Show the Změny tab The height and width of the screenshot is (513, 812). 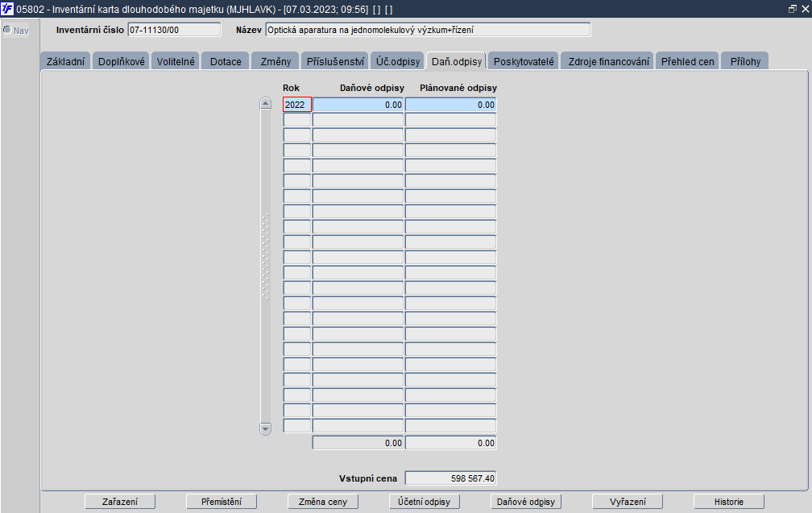click(275, 61)
